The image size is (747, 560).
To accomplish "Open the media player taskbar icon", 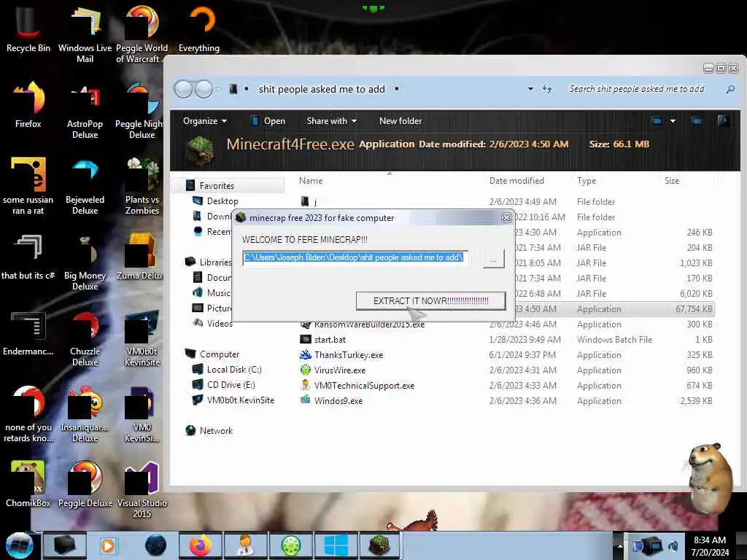I will point(108,545).
